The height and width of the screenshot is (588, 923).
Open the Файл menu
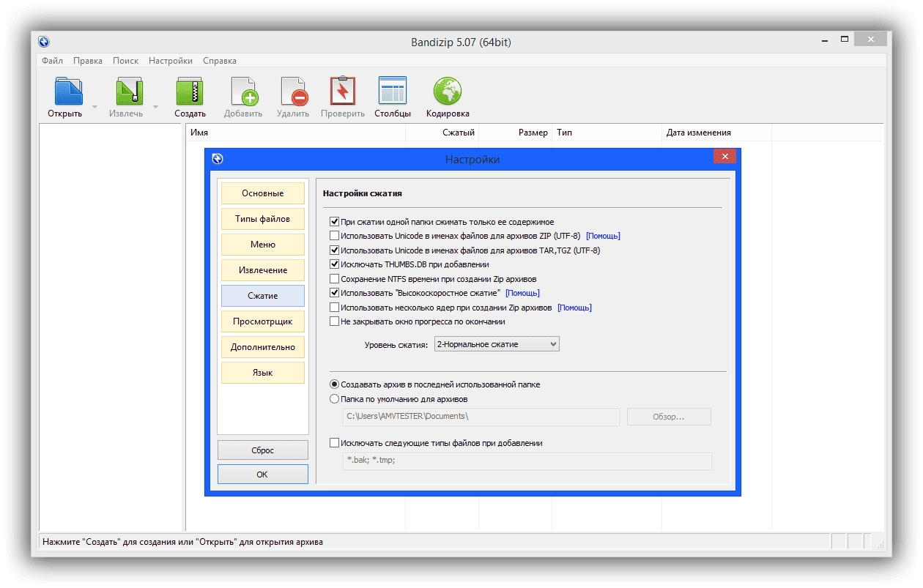tap(53, 61)
